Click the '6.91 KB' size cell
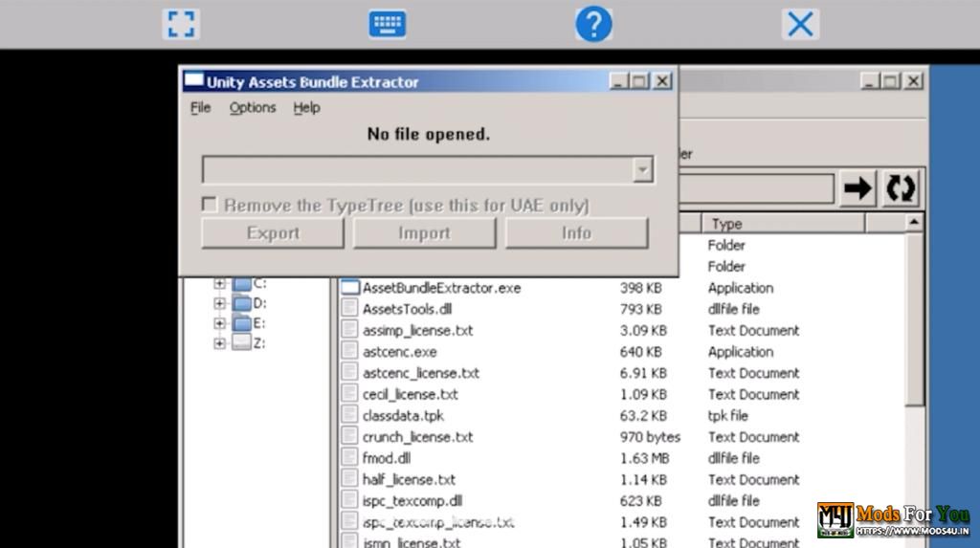This screenshot has width=980, height=548. point(643,373)
